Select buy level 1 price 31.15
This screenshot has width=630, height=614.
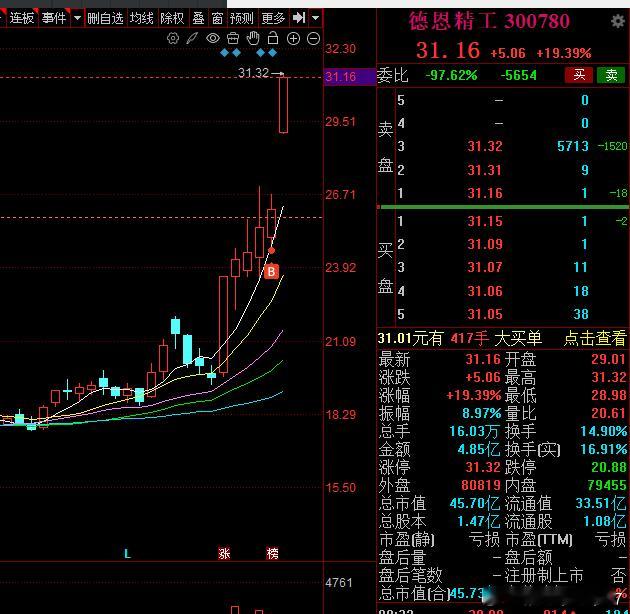(x=485, y=221)
